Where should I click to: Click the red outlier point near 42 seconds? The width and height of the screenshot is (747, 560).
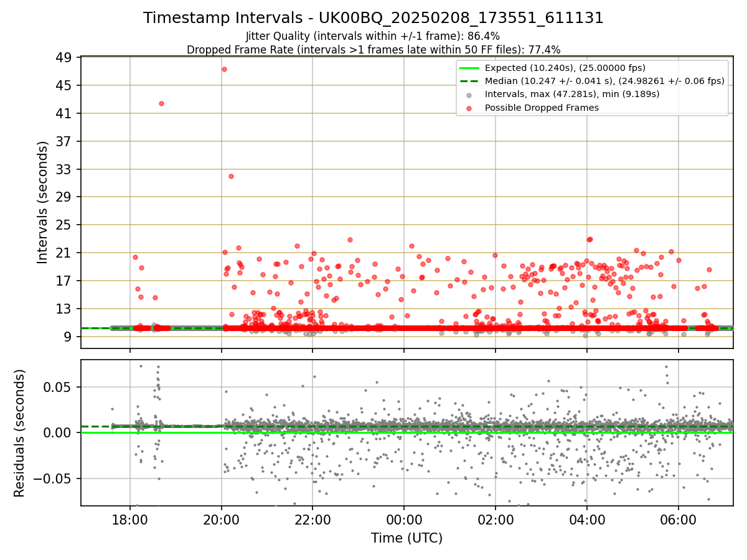pyautogui.click(x=161, y=103)
